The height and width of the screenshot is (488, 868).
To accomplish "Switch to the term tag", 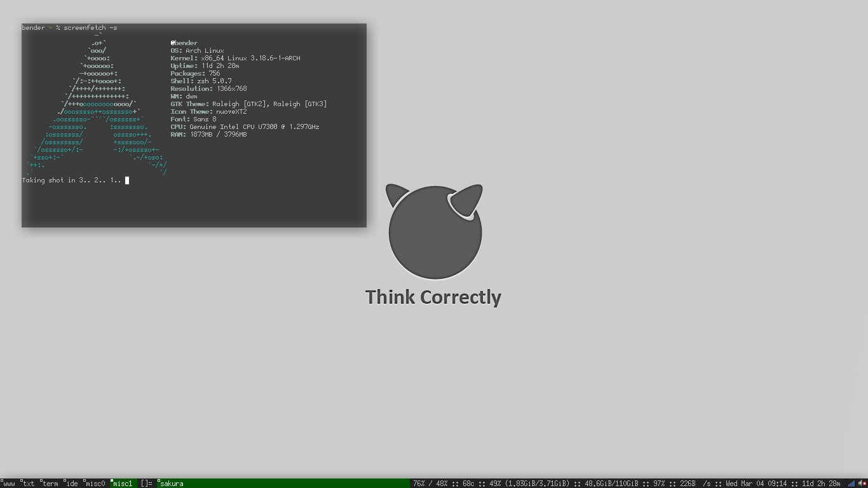I will tap(50, 484).
